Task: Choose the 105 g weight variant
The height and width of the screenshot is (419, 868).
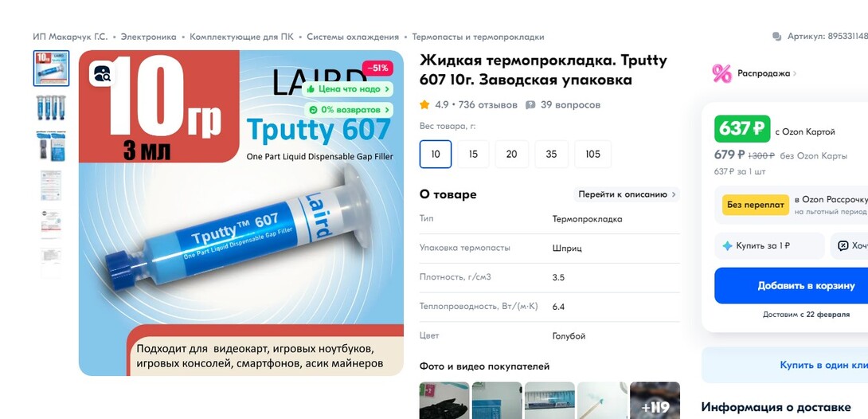Action: click(593, 154)
